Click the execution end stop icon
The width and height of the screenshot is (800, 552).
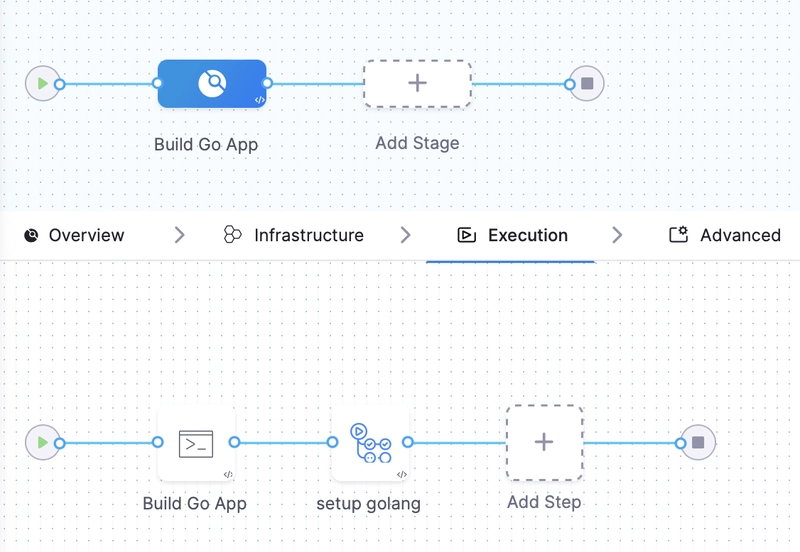pyautogui.click(x=698, y=442)
